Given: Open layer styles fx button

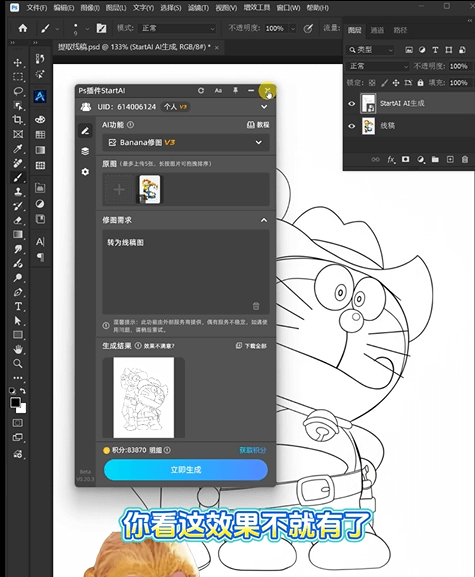Looking at the screenshot, I should [x=391, y=159].
